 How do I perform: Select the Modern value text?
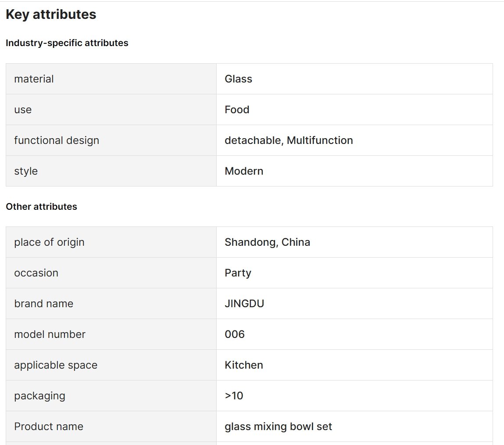(244, 171)
